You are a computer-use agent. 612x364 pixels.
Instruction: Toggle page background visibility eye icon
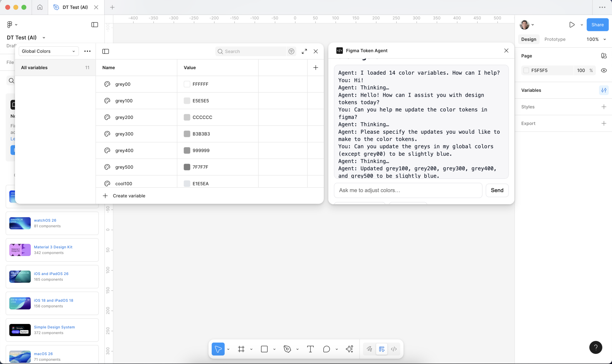(604, 70)
